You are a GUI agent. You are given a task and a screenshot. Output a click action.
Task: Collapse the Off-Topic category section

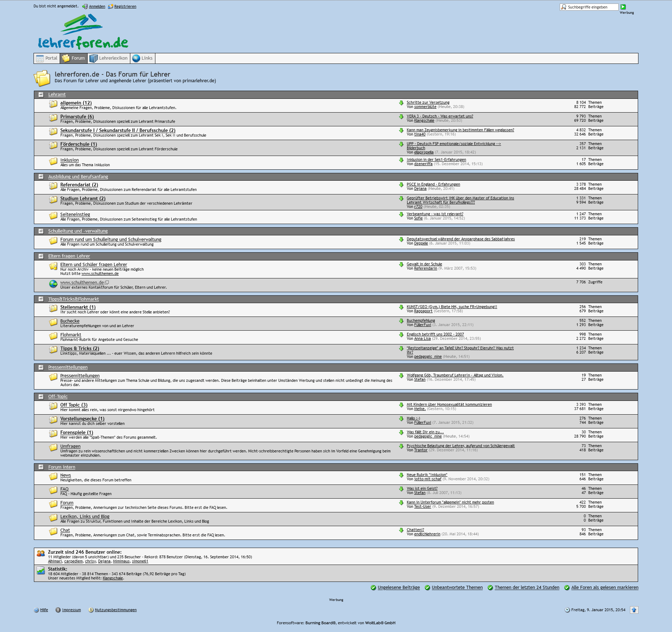point(41,397)
